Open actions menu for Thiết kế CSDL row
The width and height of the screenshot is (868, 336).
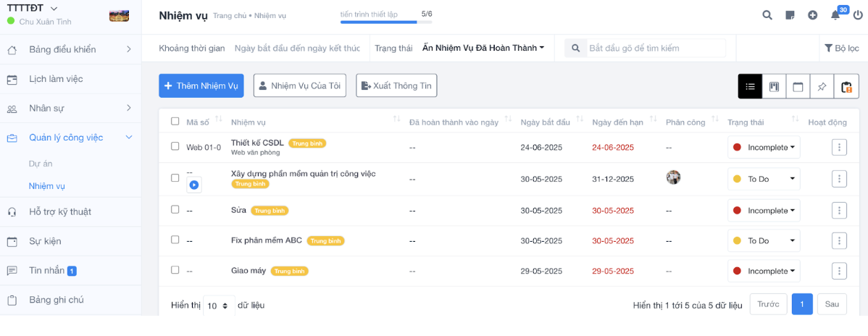[x=839, y=148]
